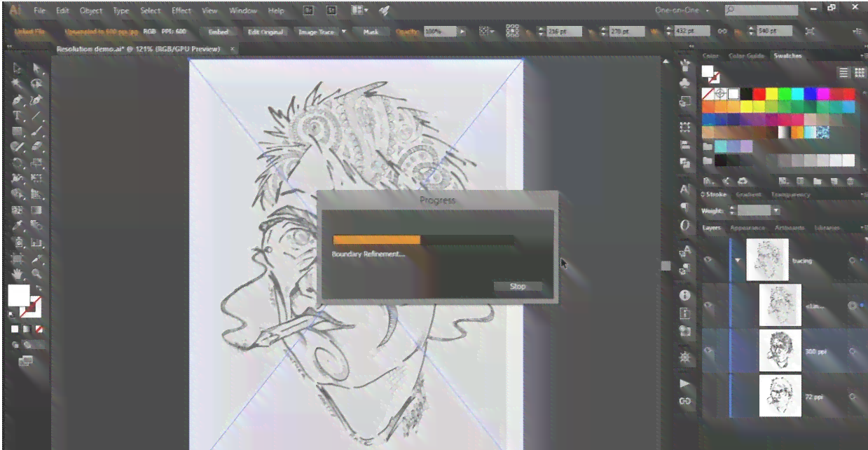Choose the Rectangle shape tool
Viewport: 868px width, 450px height.
(18, 131)
